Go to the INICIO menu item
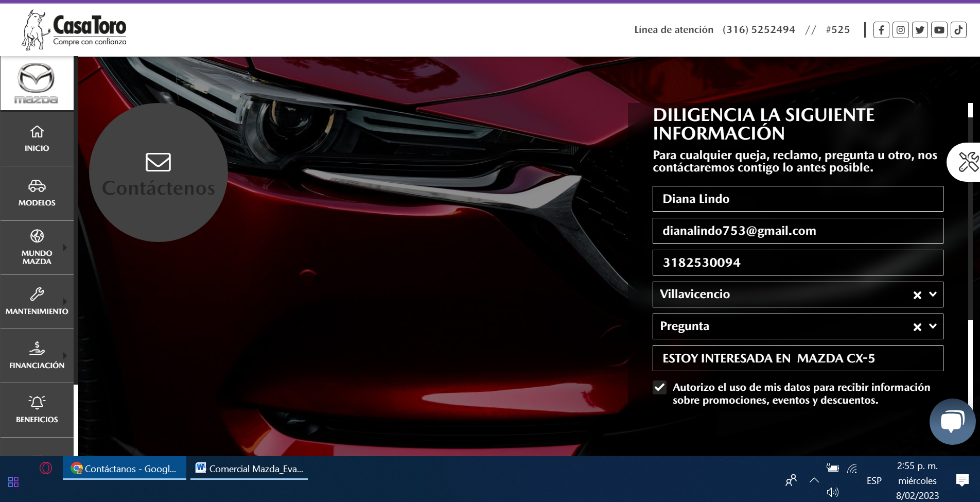This screenshot has height=502, width=980. click(x=37, y=148)
